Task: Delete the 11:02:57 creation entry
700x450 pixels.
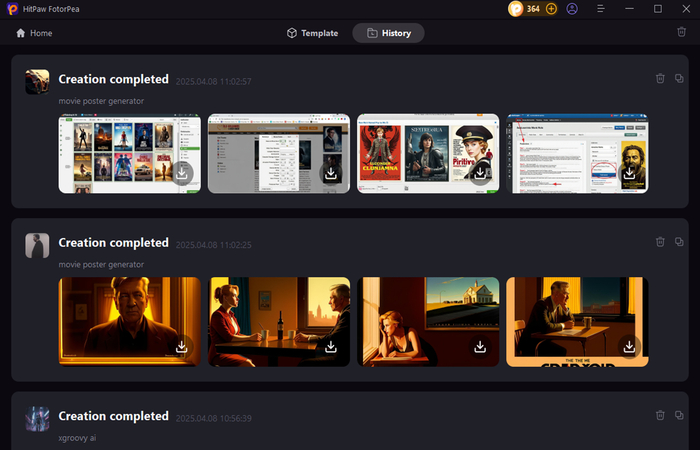Action: click(x=660, y=79)
